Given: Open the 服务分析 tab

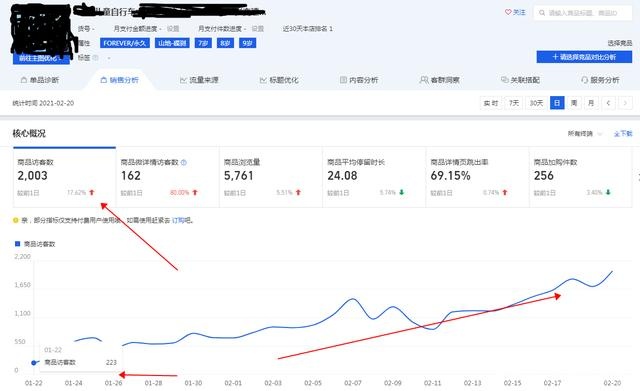Looking at the screenshot, I should pos(600,80).
